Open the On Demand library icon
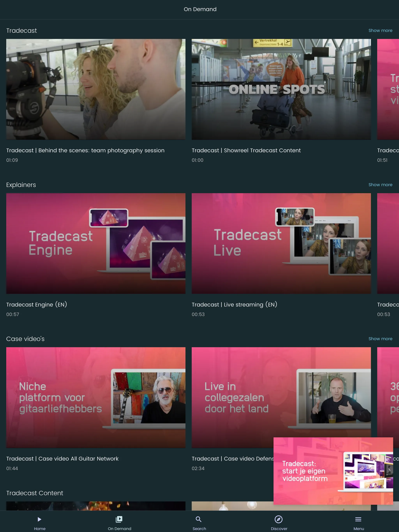 coord(119,519)
